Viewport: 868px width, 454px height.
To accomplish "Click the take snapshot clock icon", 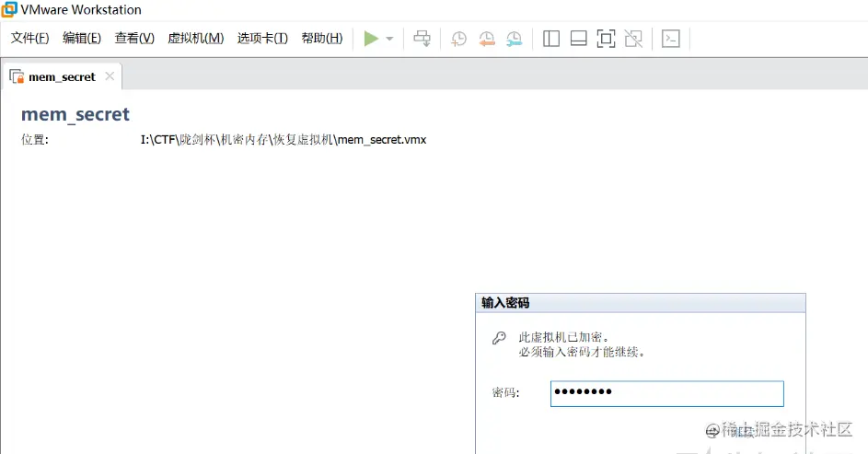I will tap(459, 39).
